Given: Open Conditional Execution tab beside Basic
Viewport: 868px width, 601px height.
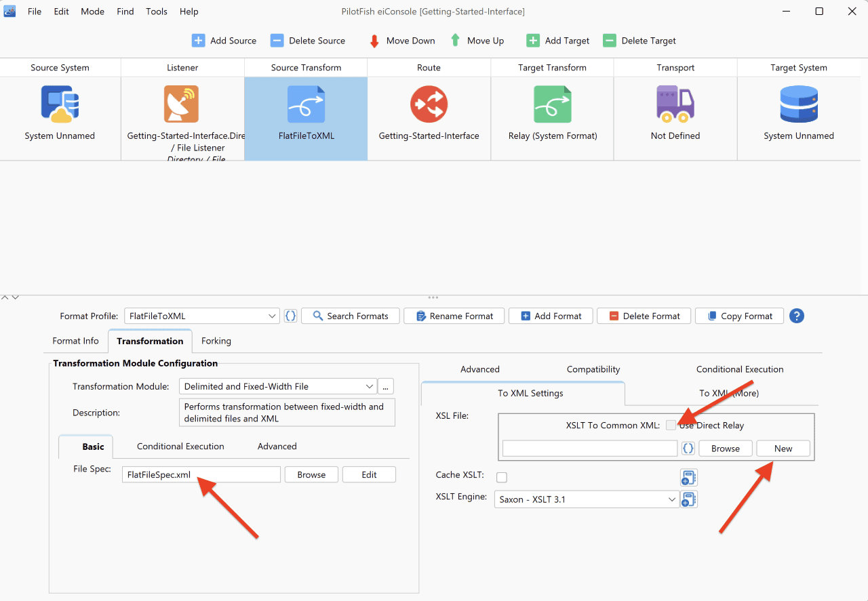Looking at the screenshot, I should pyautogui.click(x=180, y=446).
